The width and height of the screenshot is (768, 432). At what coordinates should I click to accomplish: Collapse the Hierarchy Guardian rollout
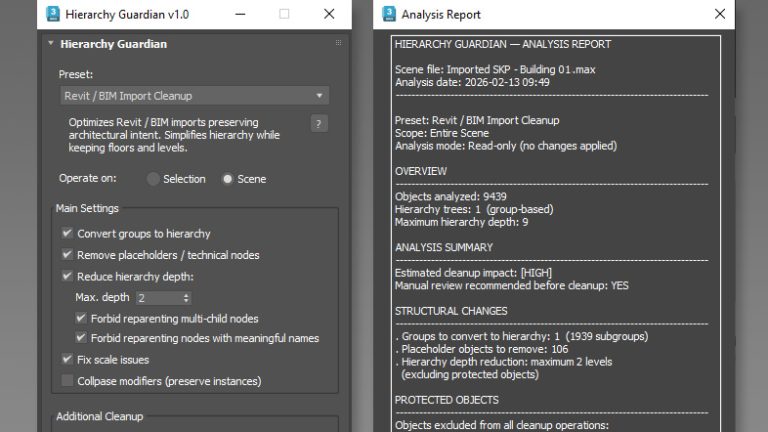[51, 44]
